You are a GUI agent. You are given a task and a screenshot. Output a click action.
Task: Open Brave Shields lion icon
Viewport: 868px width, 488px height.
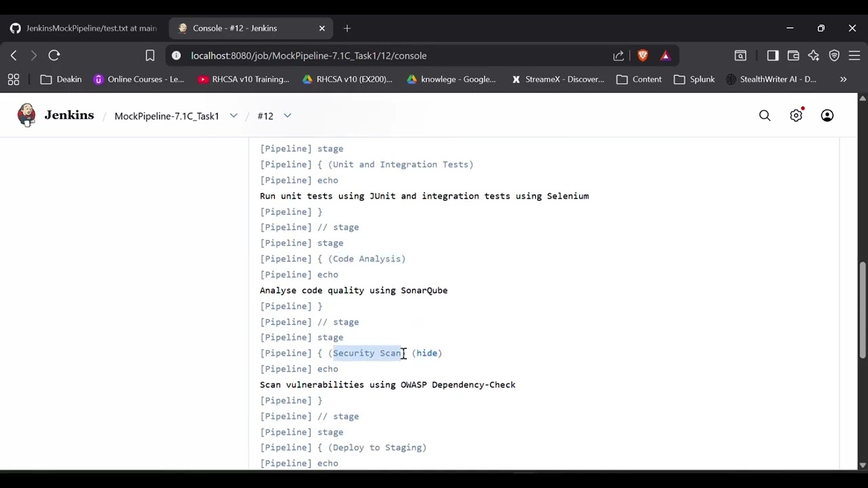pos(643,56)
